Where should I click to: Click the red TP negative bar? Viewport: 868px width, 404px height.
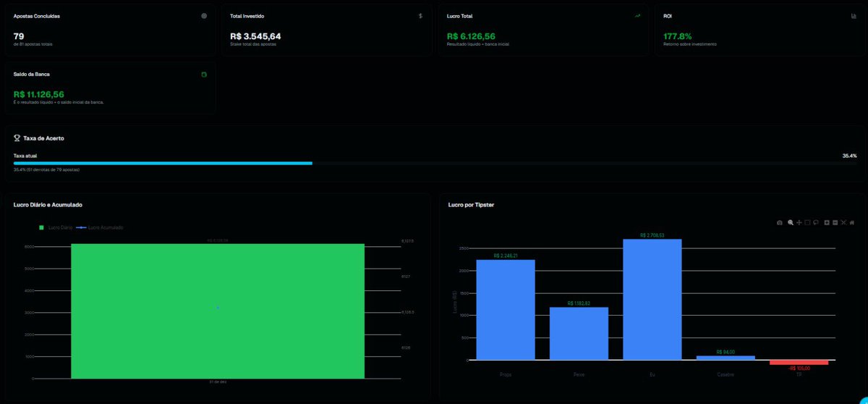[x=799, y=362]
